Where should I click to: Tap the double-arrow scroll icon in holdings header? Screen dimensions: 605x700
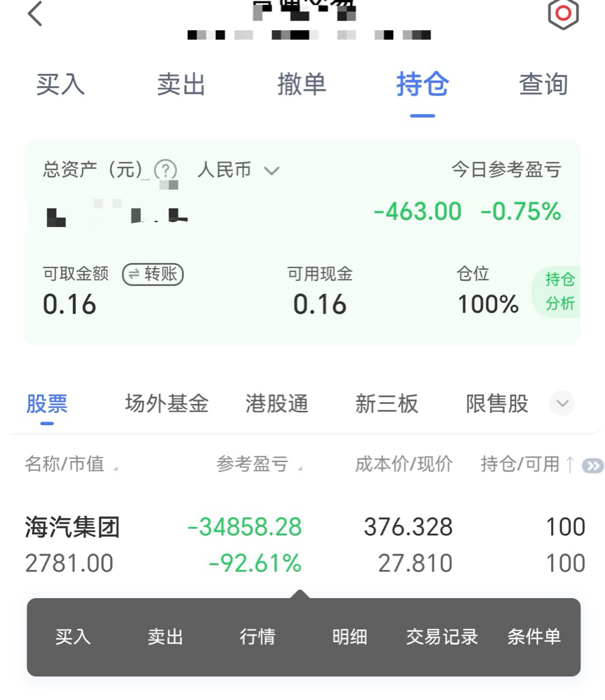[x=593, y=466]
